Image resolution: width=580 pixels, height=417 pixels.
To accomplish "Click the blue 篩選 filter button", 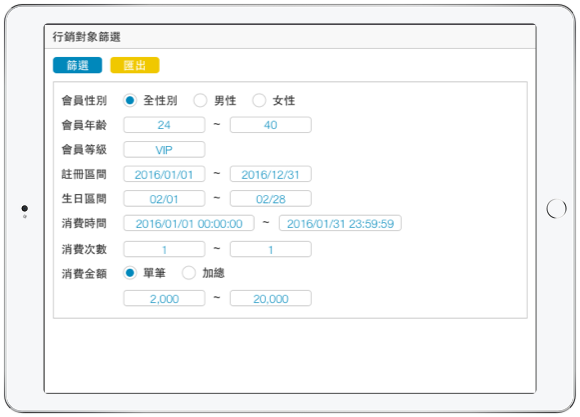I will coord(77,65).
